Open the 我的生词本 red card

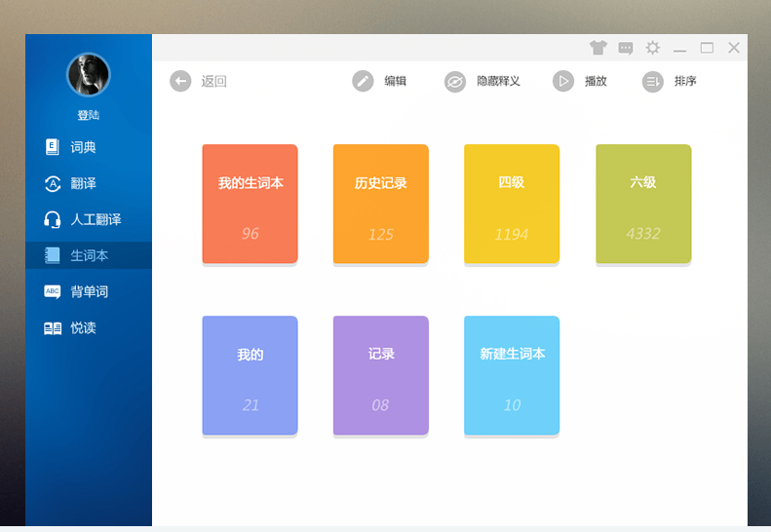click(x=250, y=204)
